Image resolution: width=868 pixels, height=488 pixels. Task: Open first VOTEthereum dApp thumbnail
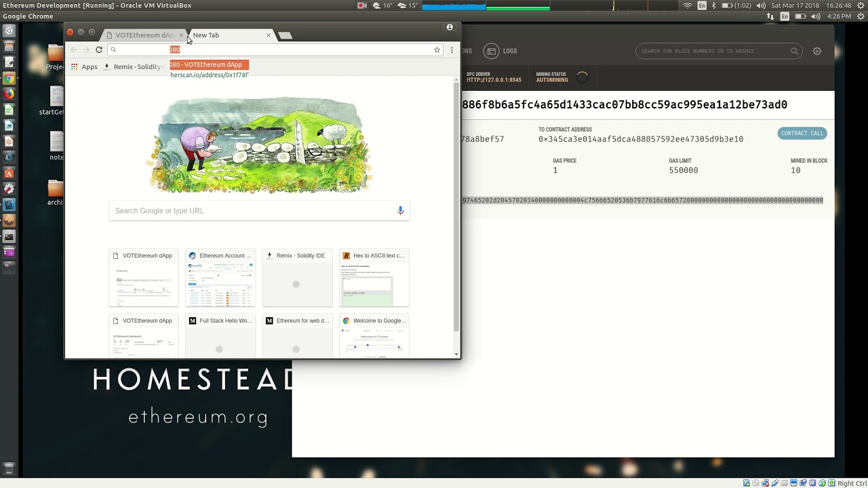pos(144,278)
